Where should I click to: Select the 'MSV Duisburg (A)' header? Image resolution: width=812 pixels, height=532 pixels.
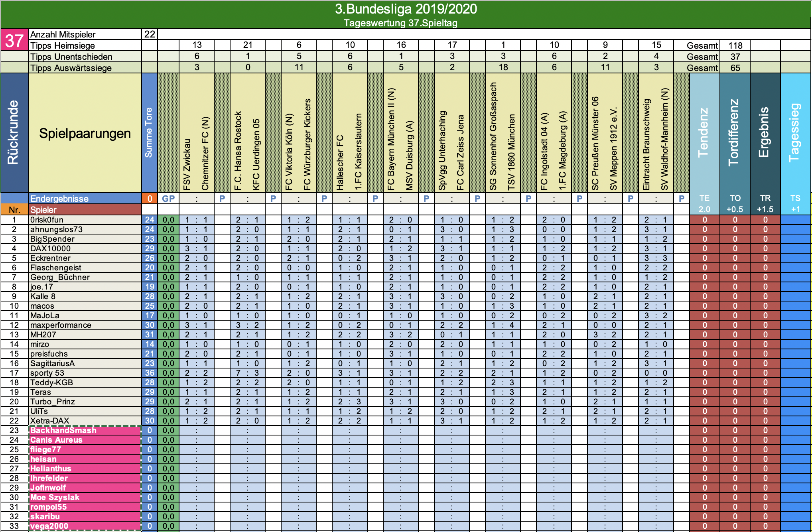coord(410,156)
